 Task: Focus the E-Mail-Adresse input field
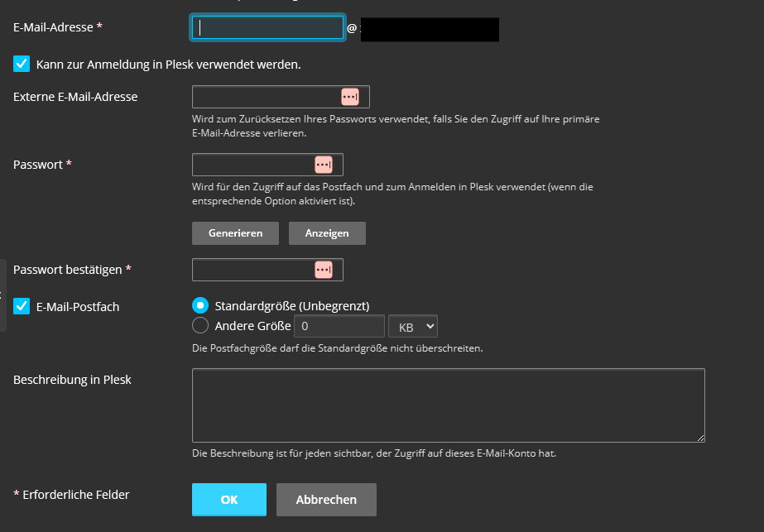(267, 28)
